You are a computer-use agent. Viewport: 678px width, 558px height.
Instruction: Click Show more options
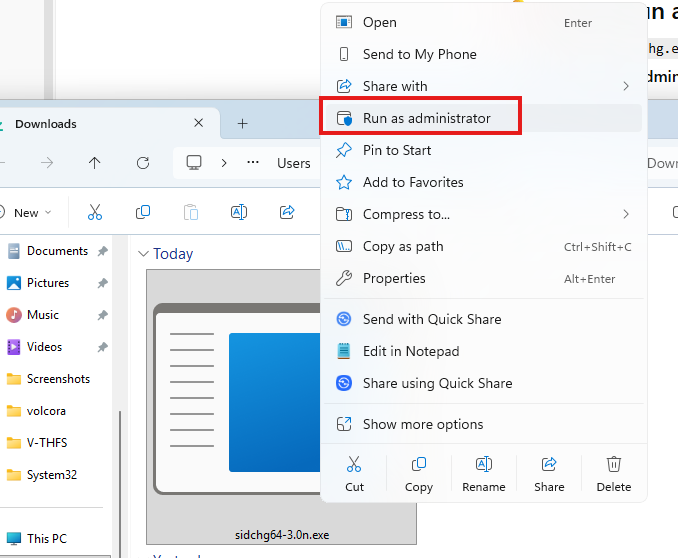click(483, 424)
